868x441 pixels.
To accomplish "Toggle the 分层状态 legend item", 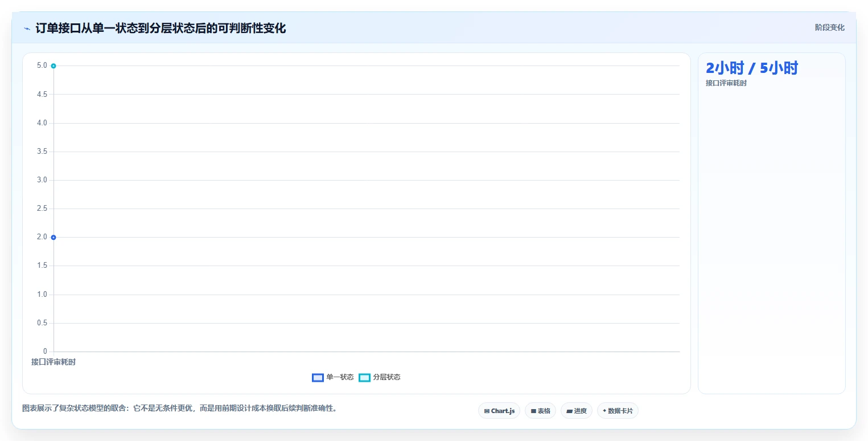I will click(x=380, y=377).
